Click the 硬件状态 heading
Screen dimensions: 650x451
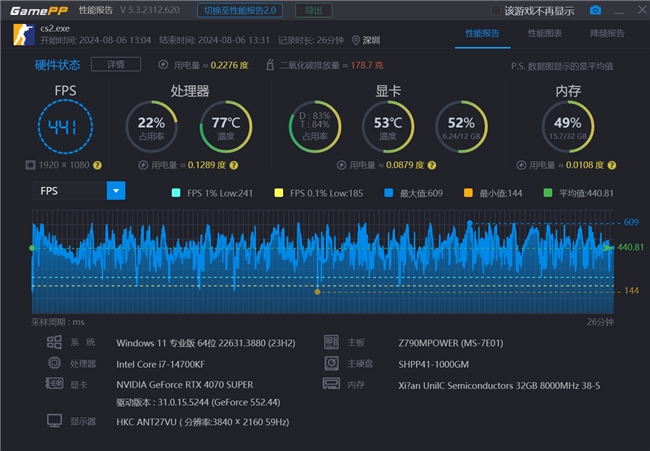58,65
